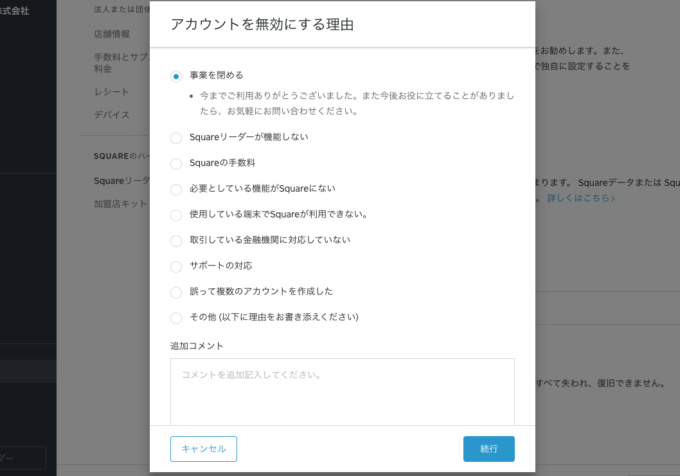This screenshot has height=476, width=680.
Task: Select その他 radio option
Action: (x=176, y=318)
